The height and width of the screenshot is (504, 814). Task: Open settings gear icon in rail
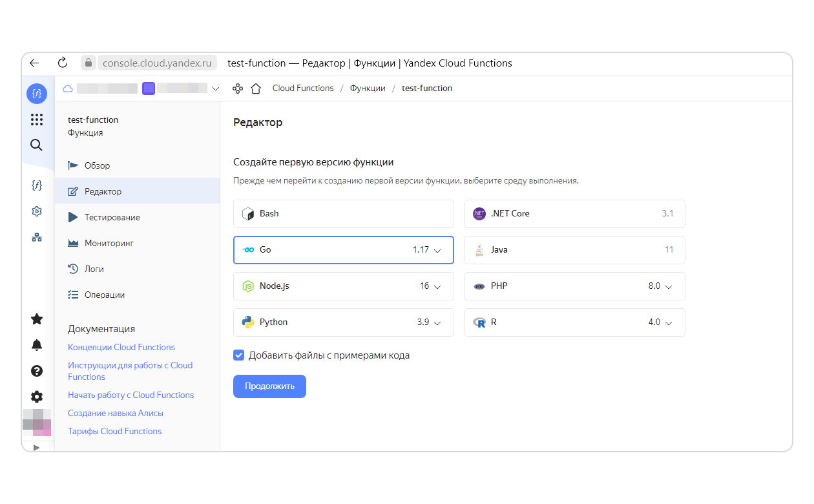pos(37,397)
